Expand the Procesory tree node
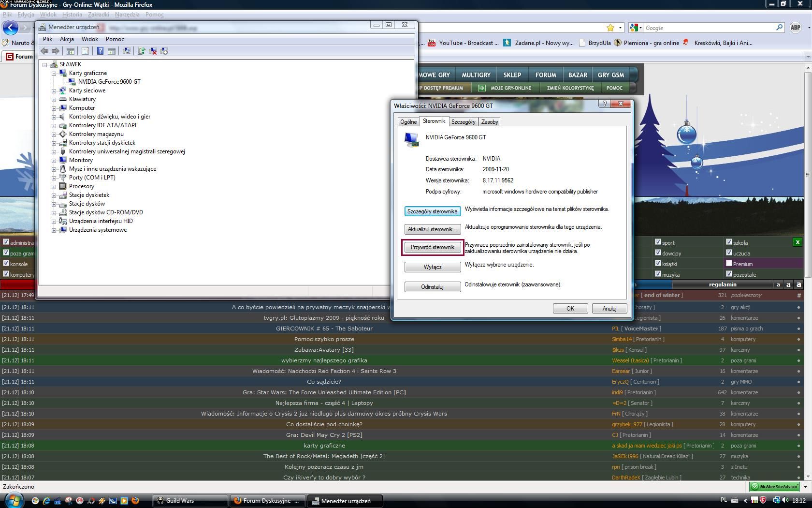This screenshot has height=508, width=812. (54, 186)
